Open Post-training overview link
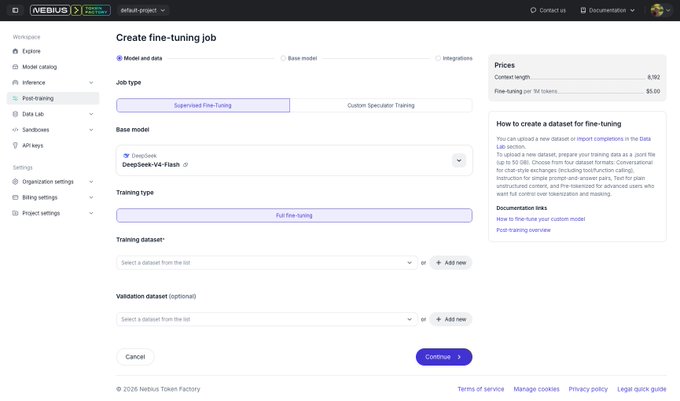The image size is (680, 401). click(523, 230)
